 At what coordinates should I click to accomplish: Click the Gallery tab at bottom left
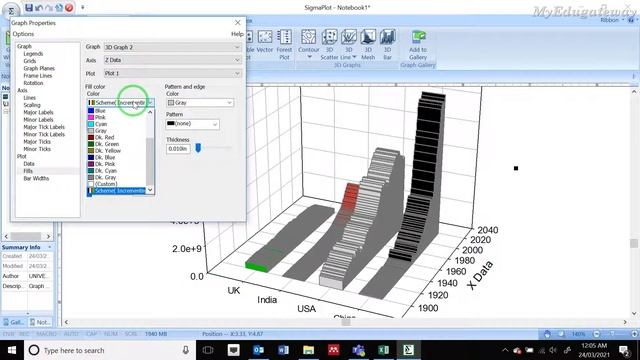point(13,322)
